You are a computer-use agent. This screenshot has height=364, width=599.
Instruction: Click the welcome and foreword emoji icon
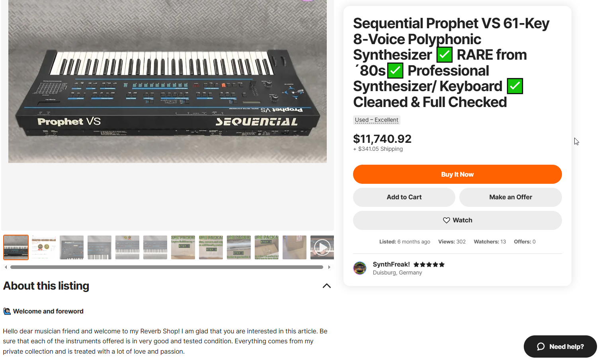[7, 311]
